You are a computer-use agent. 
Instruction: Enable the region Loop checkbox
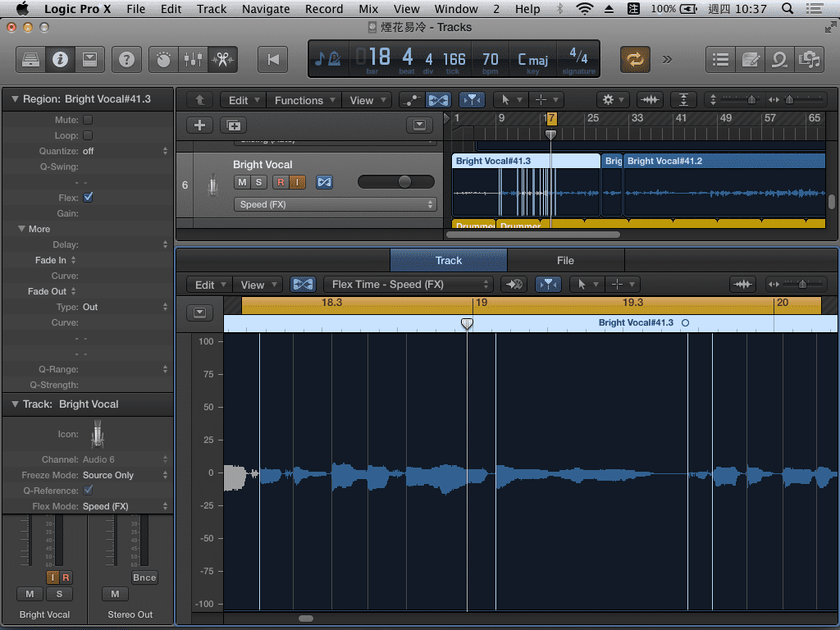point(88,135)
